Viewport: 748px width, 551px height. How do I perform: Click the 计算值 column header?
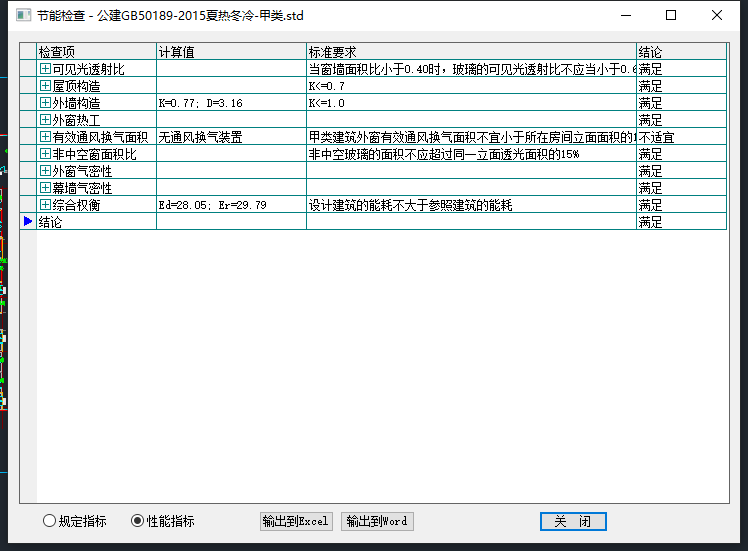(x=231, y=51)
